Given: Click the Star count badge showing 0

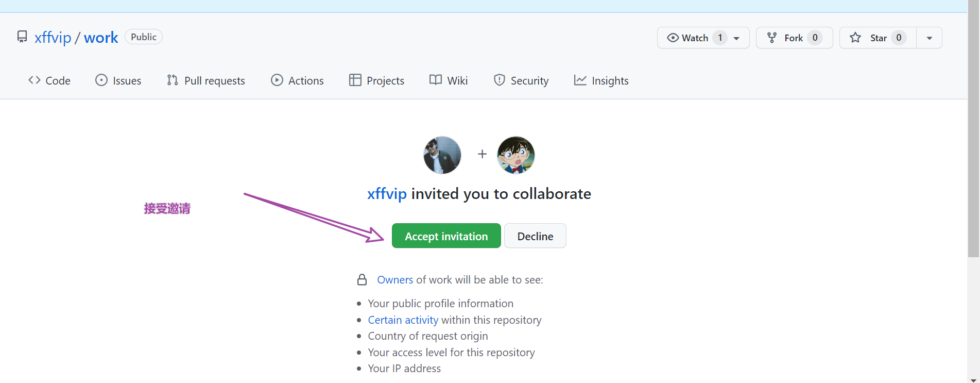Looking at the screenshot, I should [899, 38].
